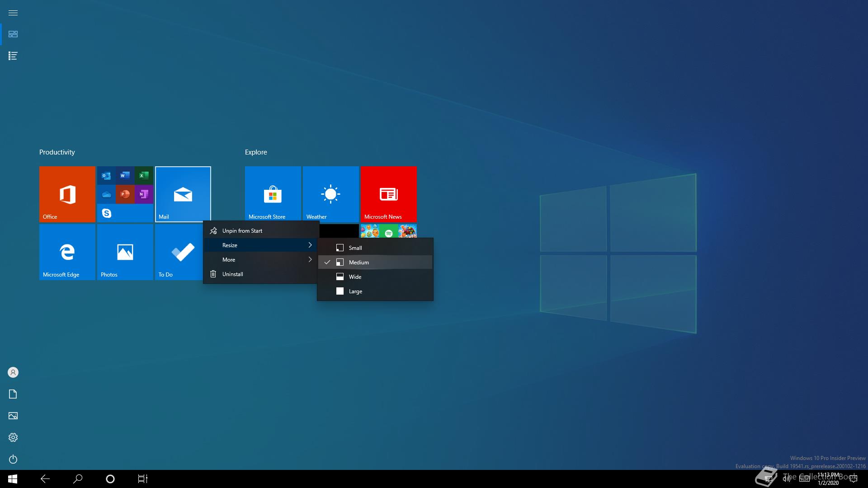The height and width of the screenshot is (488, 868).
Task: Open OneNote from the Office folder tile
Action: coord(144,194)
